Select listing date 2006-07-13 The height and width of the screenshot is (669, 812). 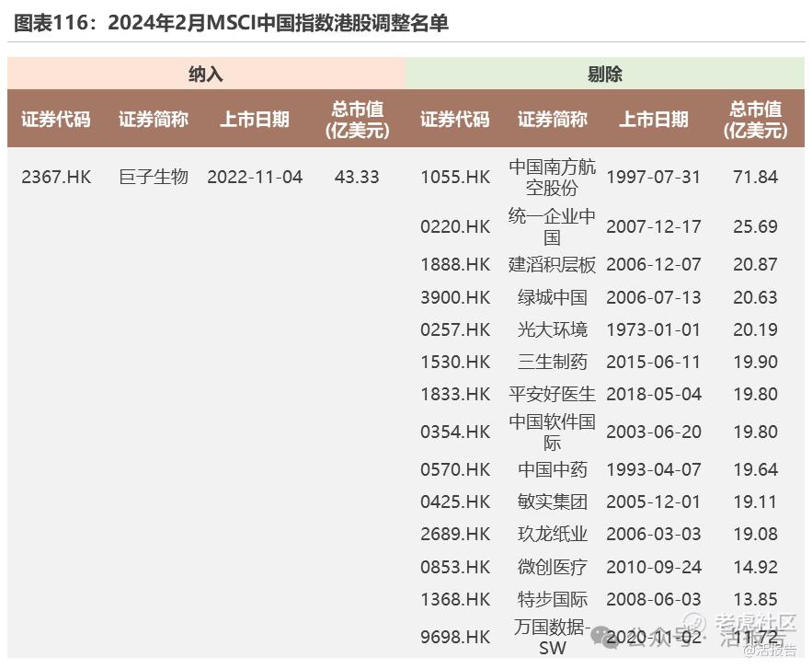pyautogui.click(x=654, y=297)
